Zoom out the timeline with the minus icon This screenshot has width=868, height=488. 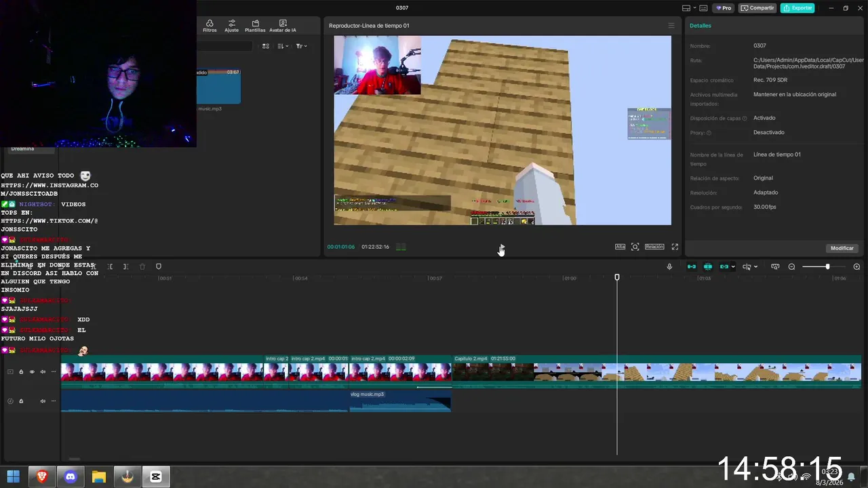coord(791,266)
